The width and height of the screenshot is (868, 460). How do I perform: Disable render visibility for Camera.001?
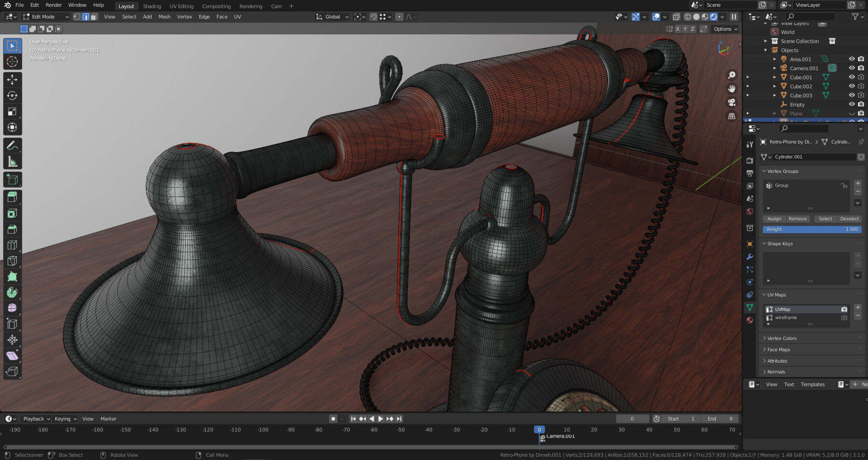tap(861, 68)
